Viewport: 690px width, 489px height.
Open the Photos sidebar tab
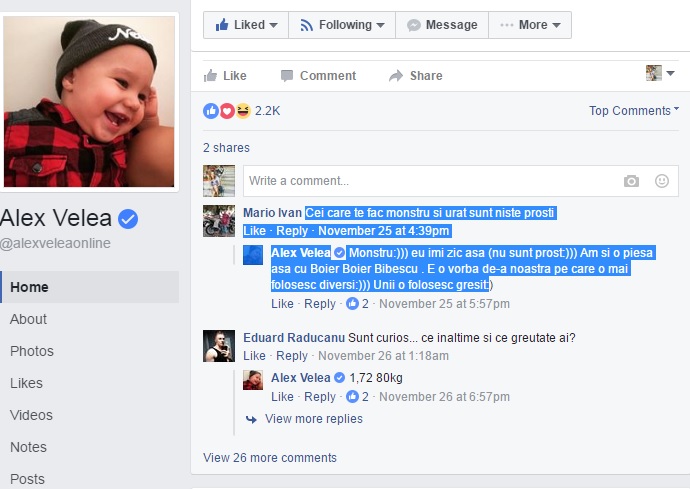pos(32,351)
